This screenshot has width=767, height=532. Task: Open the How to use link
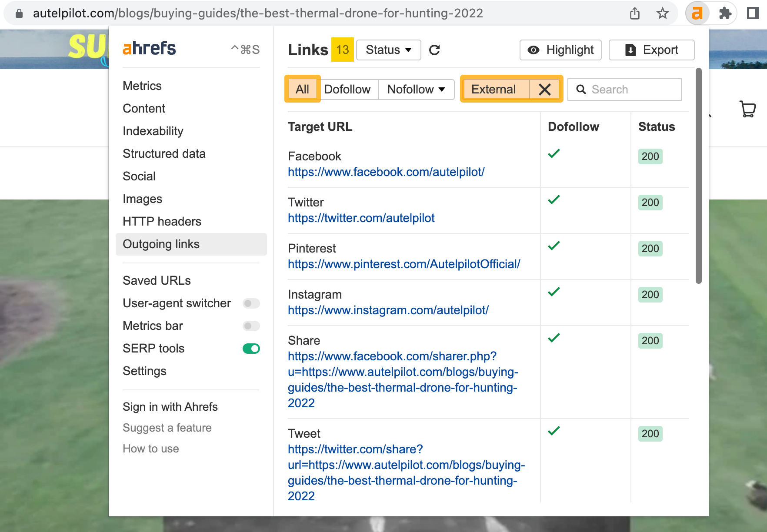pos(150,449)
